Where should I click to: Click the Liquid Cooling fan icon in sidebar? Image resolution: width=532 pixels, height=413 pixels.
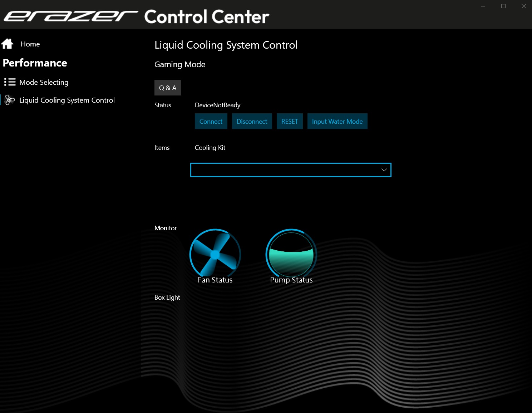tap(10, 100)
